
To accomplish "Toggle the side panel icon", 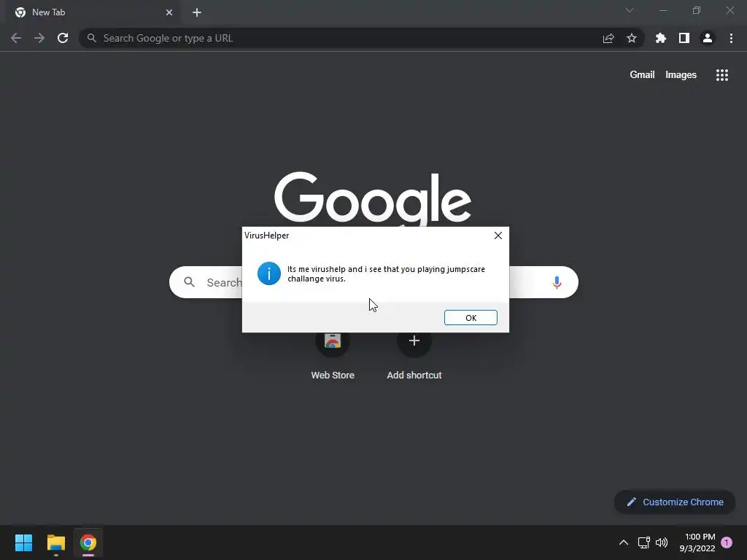I will 684,38.
